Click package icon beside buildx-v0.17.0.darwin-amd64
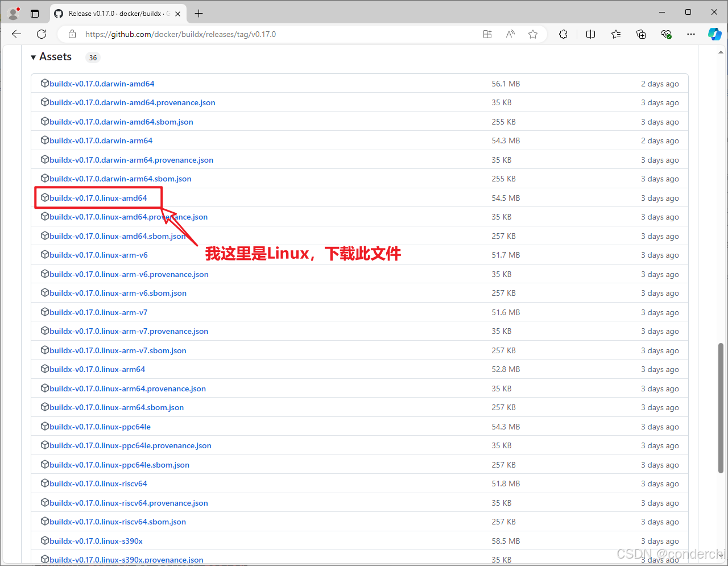This screenshot has height=566, width=728. 45,83
